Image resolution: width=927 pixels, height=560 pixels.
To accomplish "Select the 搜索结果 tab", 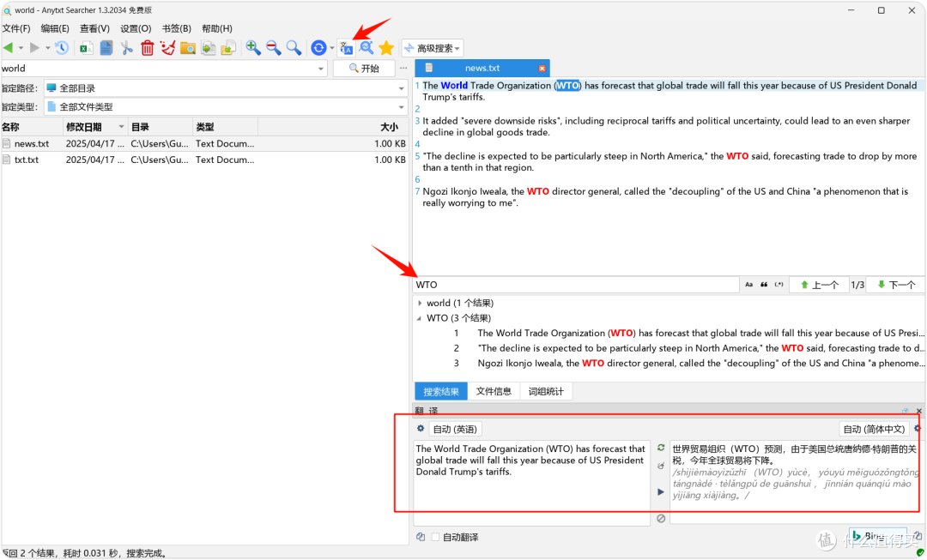I will coord(441,391).
